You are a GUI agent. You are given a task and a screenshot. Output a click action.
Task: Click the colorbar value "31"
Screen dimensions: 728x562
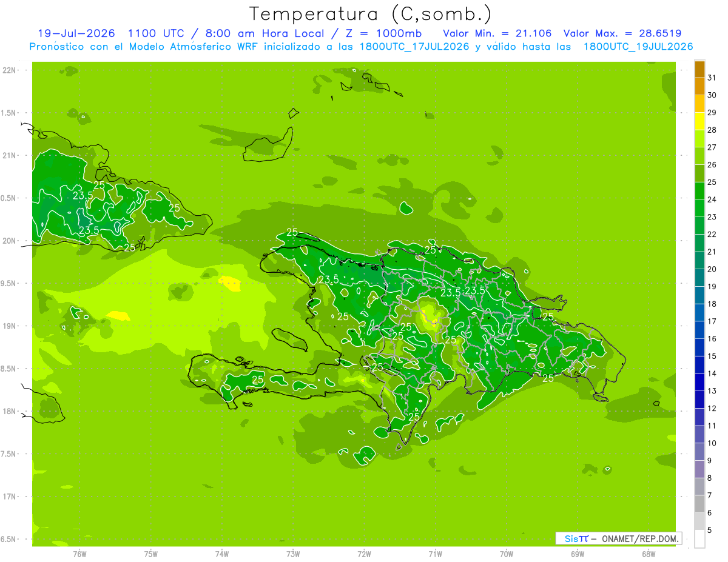(712, 78)
